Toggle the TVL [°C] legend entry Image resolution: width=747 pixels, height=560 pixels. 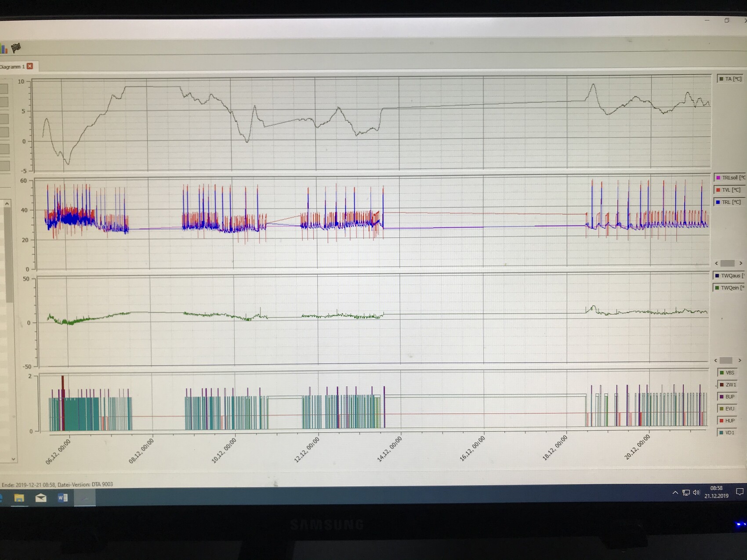(730, 190)
